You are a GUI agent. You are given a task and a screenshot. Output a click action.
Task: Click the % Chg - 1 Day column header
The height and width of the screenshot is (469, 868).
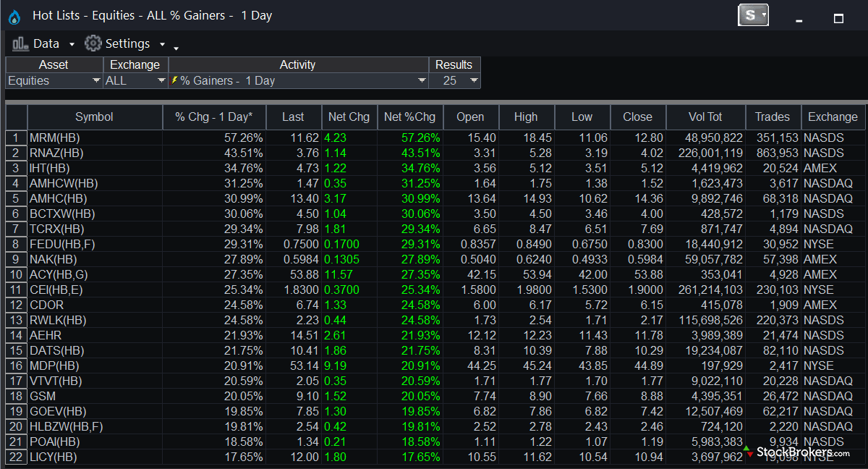tap(214, 117)
